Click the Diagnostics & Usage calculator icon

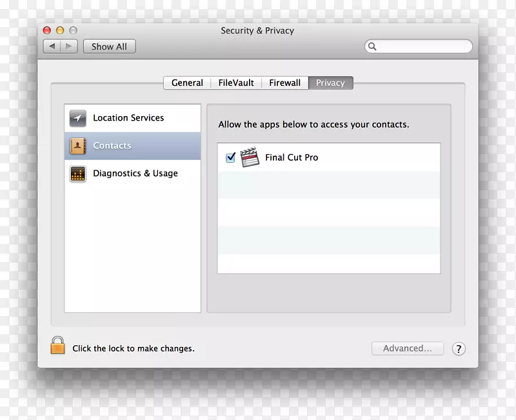click(77, 173)
